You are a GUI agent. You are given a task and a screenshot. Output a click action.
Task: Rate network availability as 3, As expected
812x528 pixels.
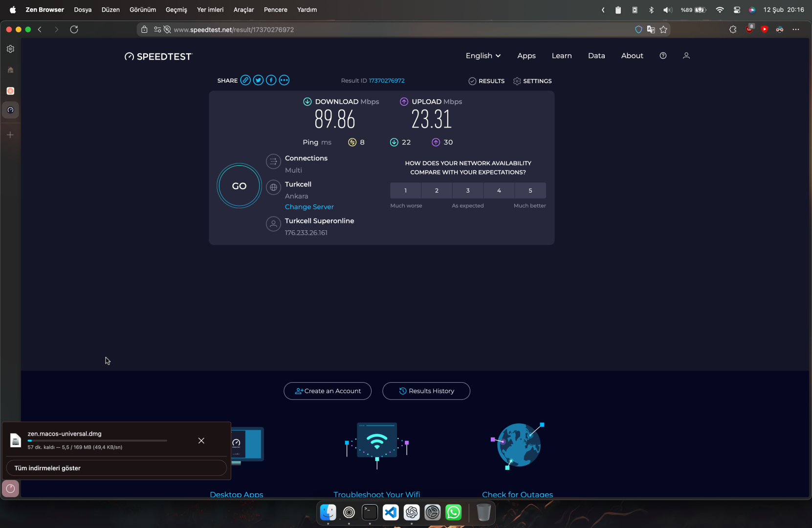click(468, 191)
